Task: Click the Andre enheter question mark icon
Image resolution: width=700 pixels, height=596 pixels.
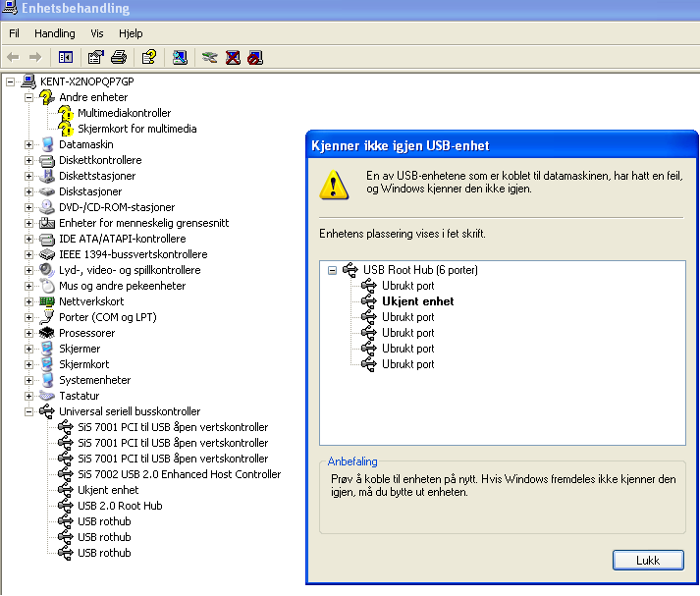Action: 47,97
